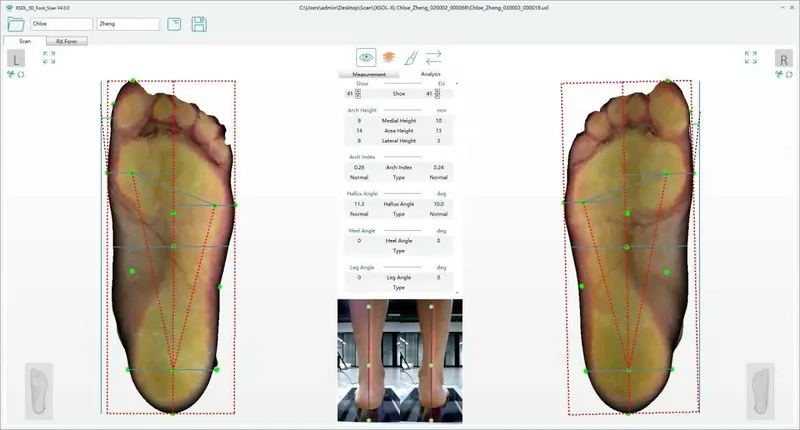Image resolution: width=800 pixels, height=430 pixels.
Task: Click the Area Height label
Action: tap(399, 131)
